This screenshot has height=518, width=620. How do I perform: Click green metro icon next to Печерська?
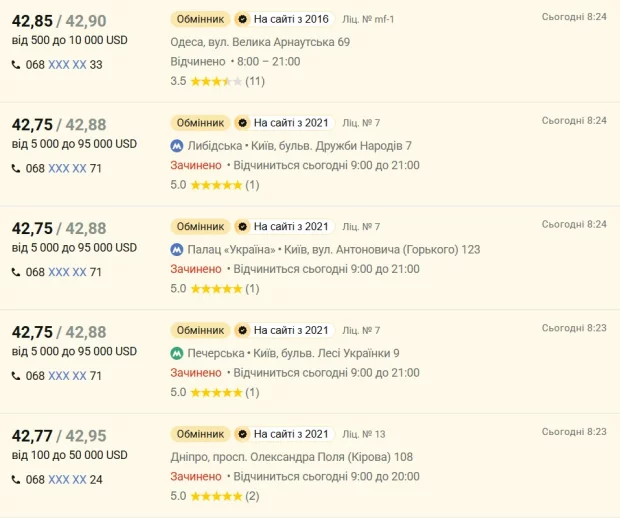pyautogui.click(x=177, y=353)
